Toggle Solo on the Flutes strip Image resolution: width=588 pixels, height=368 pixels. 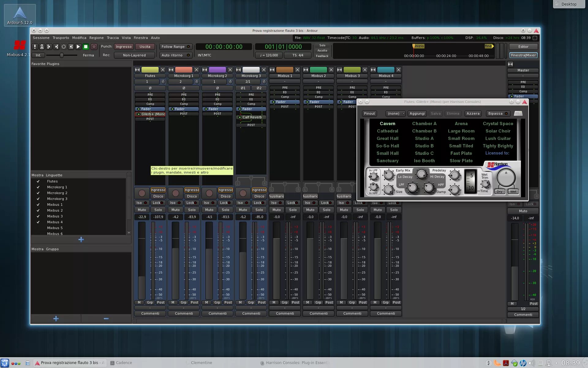[x=158, y=210]
